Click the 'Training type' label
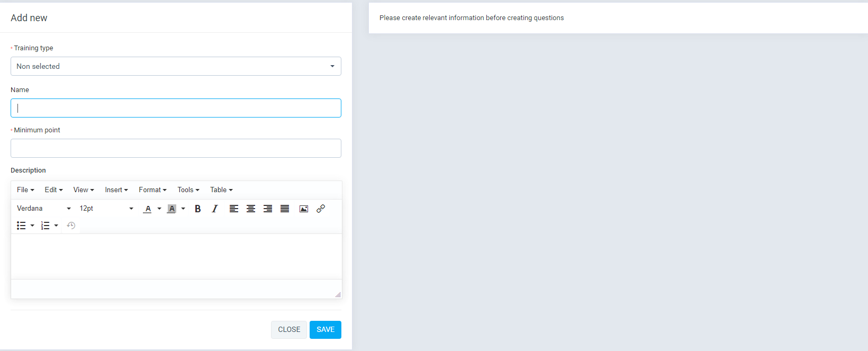The height and width of the screenshot is (351, 868). tap(33, 48)
